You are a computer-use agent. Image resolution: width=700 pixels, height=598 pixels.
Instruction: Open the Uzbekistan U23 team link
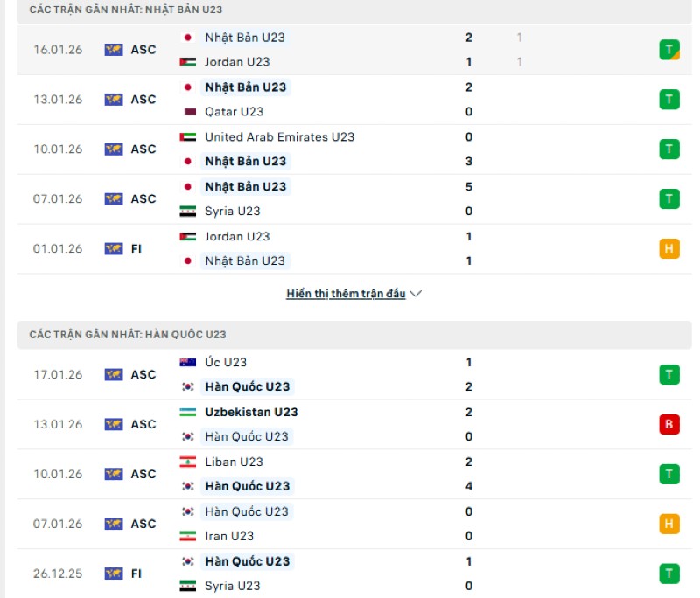251,413
